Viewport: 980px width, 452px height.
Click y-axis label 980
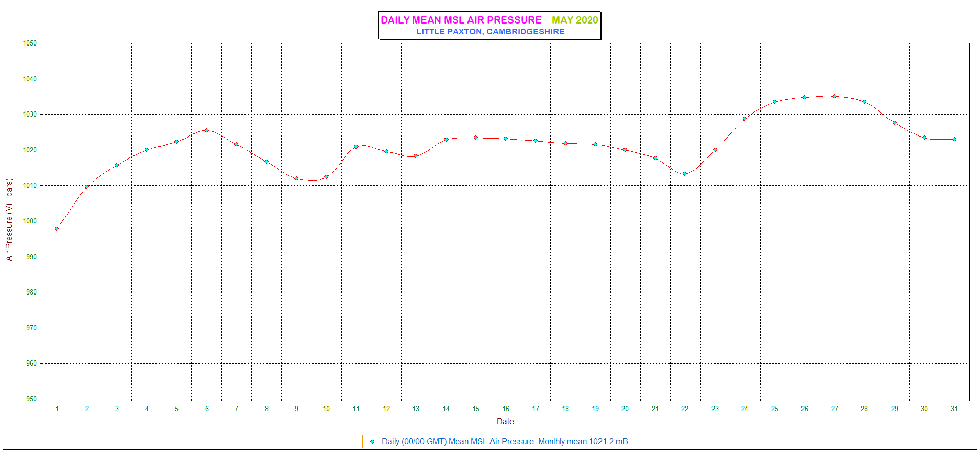point(32,292)
